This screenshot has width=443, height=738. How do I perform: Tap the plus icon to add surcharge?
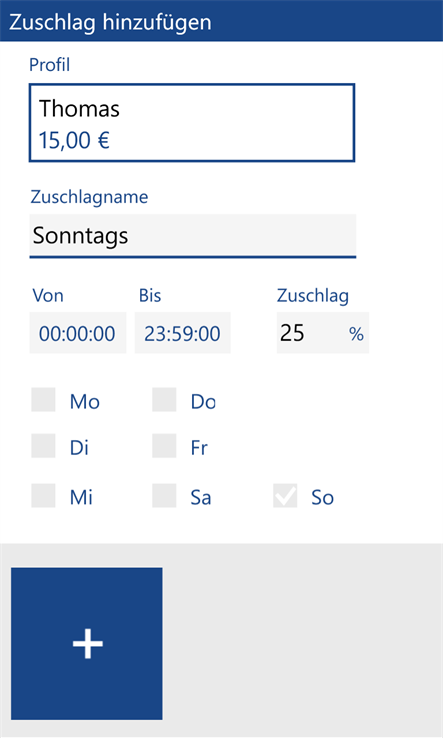[x=87, y=643]
